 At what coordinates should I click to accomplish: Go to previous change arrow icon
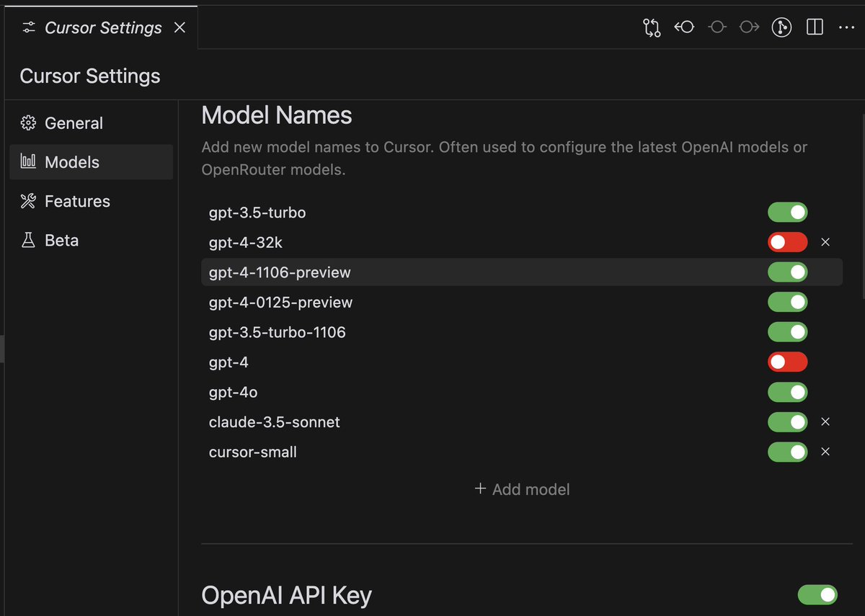pyautogui.click(x=684, y=27)
